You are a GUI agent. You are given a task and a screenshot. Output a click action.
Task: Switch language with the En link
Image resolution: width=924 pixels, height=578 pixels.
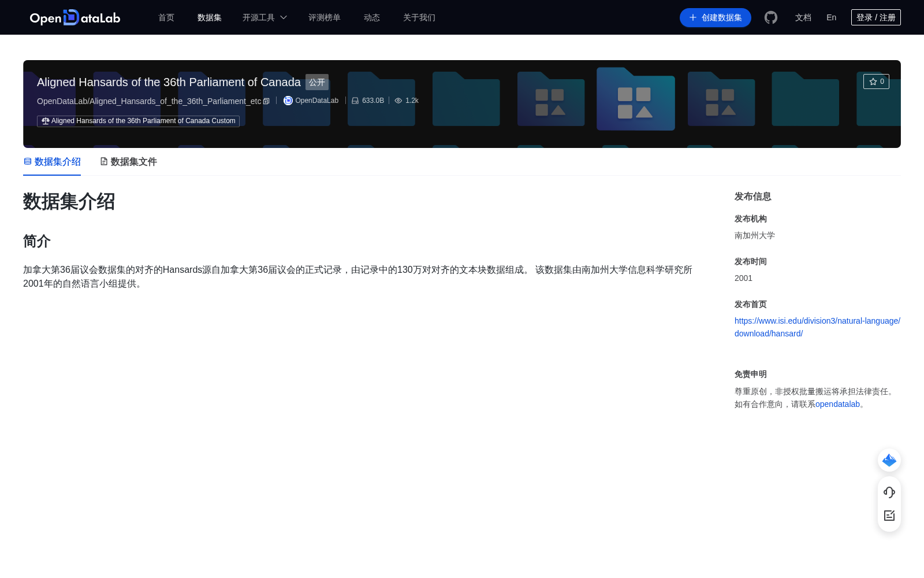tap(832, 17)
